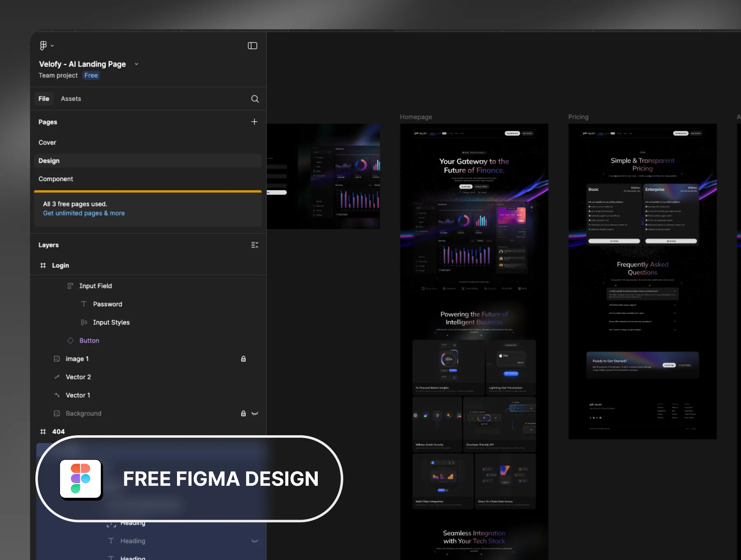This screenshot has height=560, width=741.
Task: Click the Free plan badge
Action: point(91,75)
